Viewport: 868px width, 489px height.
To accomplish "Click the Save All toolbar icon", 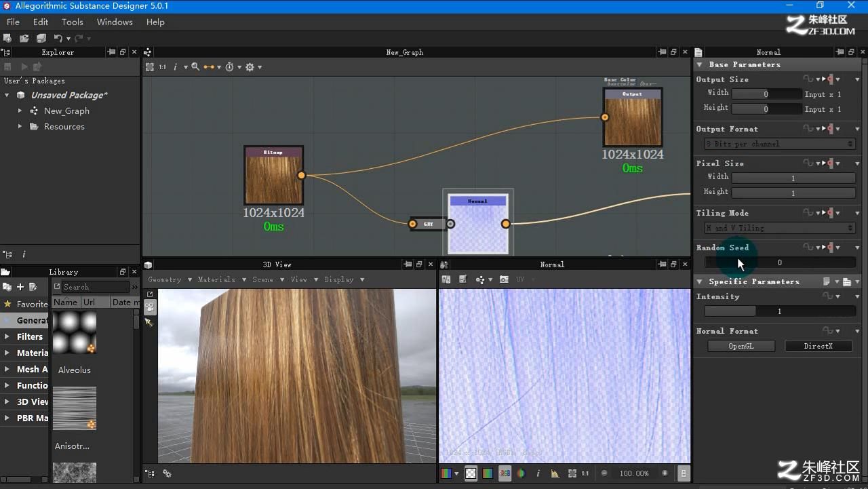I will click(x=41, y=39).
